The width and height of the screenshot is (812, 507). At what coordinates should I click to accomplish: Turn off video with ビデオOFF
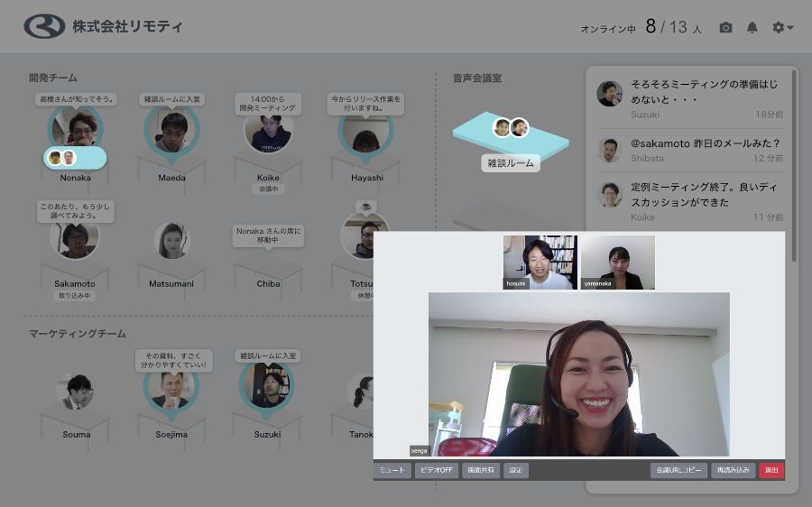coord(437,470)
